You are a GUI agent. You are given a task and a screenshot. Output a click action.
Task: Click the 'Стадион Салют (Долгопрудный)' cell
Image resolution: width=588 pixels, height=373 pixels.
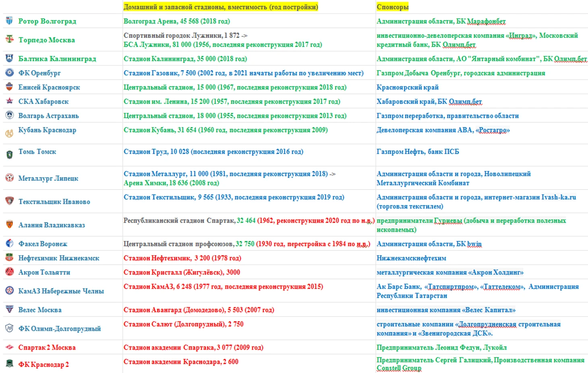(x=184, y=324)
